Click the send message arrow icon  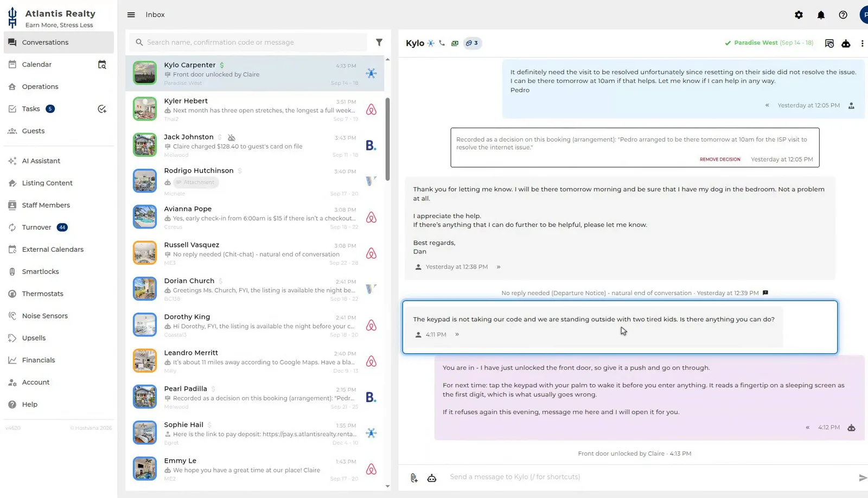click(x=862, y=477)
